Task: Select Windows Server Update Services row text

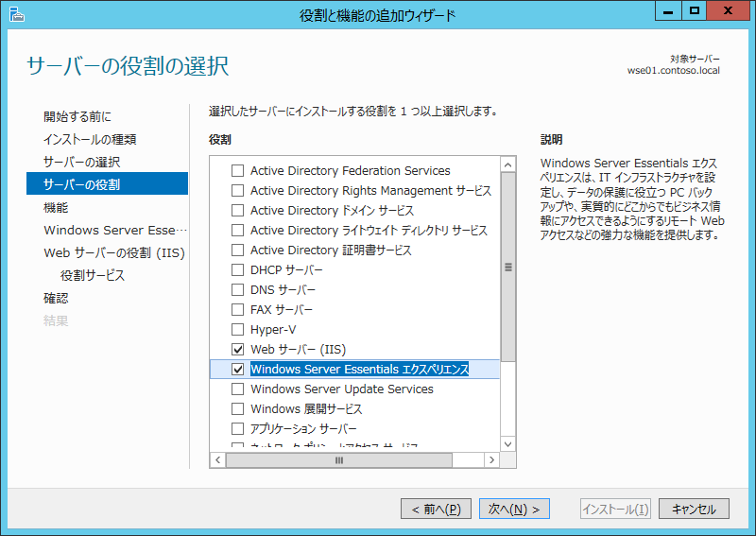Action: [x=342, y=389]
